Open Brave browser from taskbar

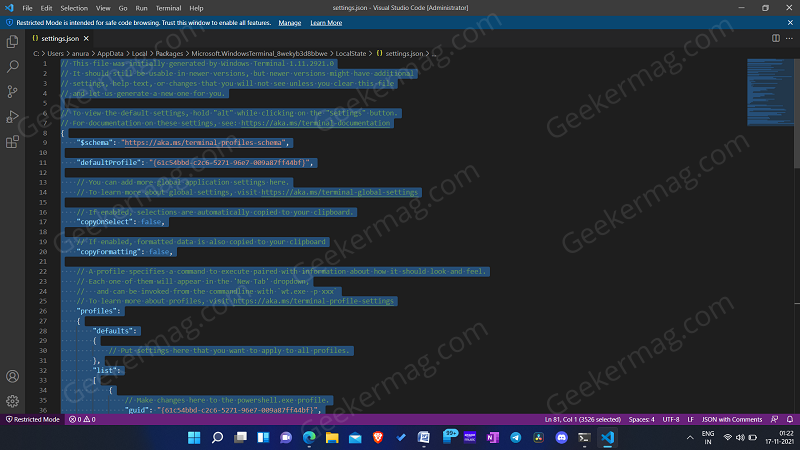tap(378, 437)
